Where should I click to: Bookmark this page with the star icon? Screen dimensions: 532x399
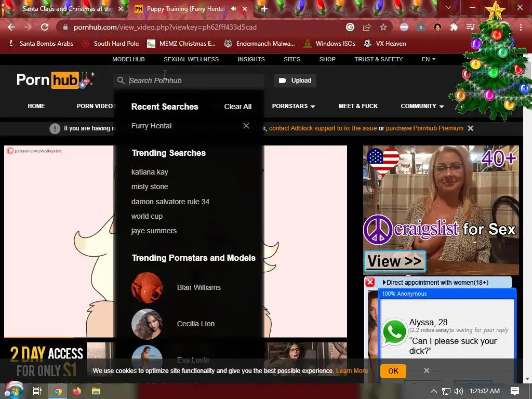click(x=383, y=27)
